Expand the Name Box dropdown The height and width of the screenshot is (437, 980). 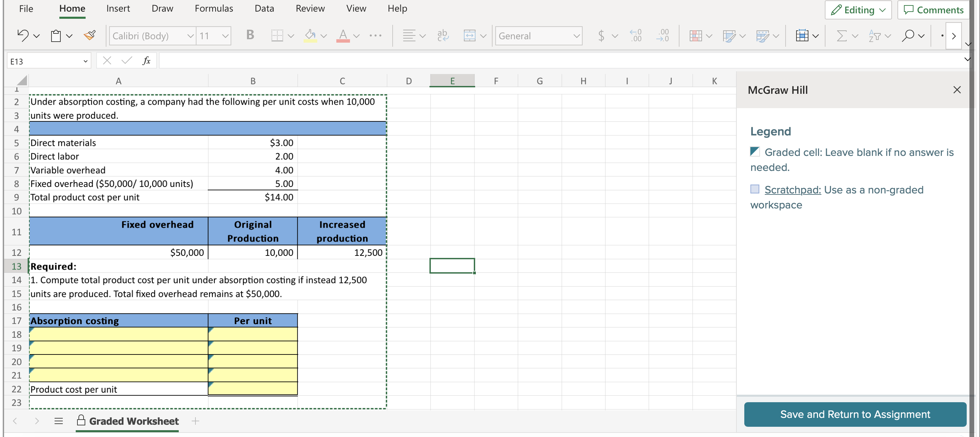click(86, 61)
